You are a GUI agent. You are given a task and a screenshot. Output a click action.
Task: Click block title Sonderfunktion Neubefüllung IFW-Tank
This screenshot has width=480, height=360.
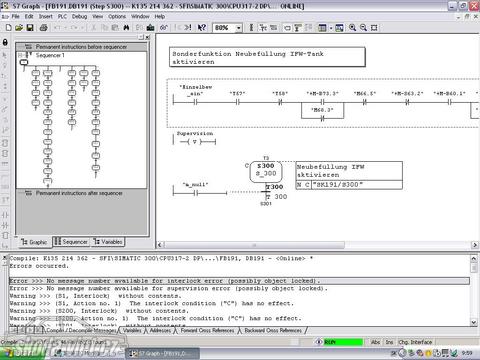[x=267, y=57]
